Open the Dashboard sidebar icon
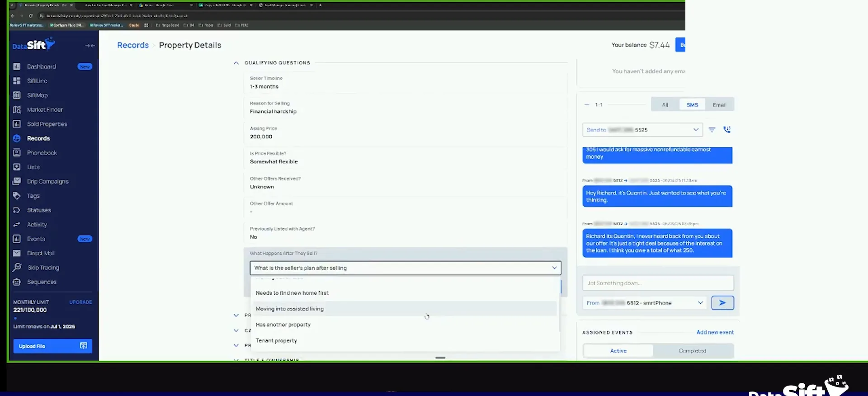The width and height of the screenshot is (868, 396). 17,66
